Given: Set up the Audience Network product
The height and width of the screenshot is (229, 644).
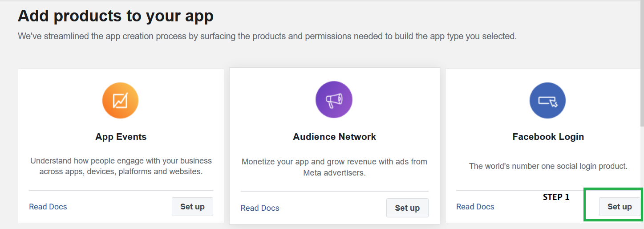Looking at the screenshot, I should (x=407, y=208).
